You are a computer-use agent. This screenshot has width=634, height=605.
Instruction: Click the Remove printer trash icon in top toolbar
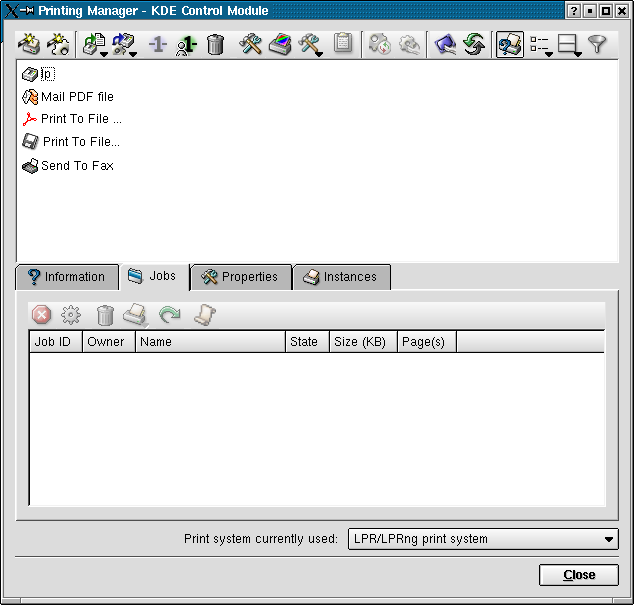point(216,44)
